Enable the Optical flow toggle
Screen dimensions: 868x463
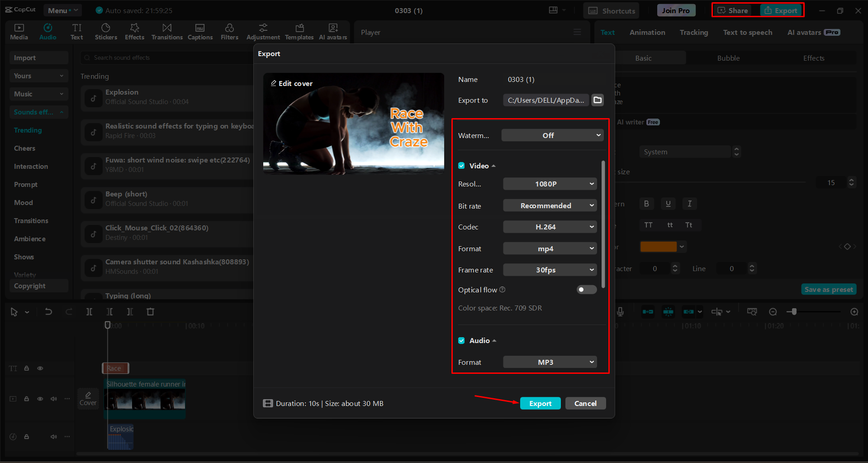pos(586,290)
